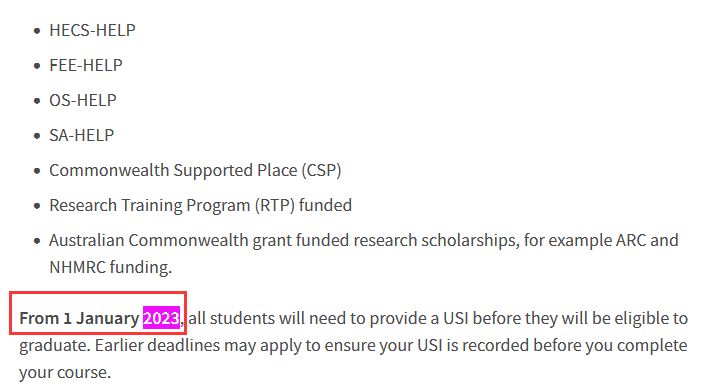The image size is (723, 392).
Task: Click 'before you complete' text
Action: [x=610, y=345]
